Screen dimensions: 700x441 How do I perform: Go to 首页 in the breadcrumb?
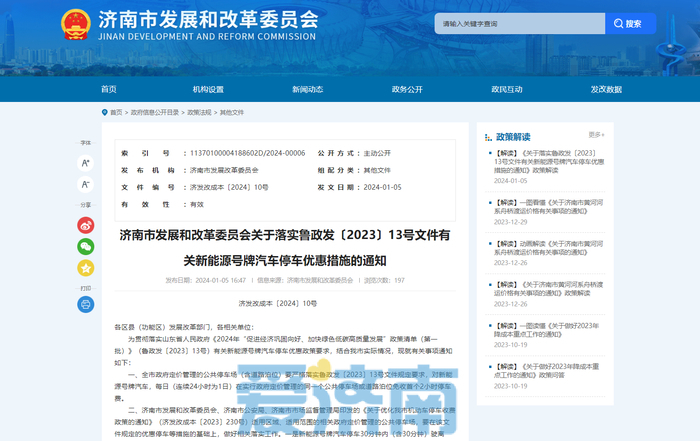point(116,112)
